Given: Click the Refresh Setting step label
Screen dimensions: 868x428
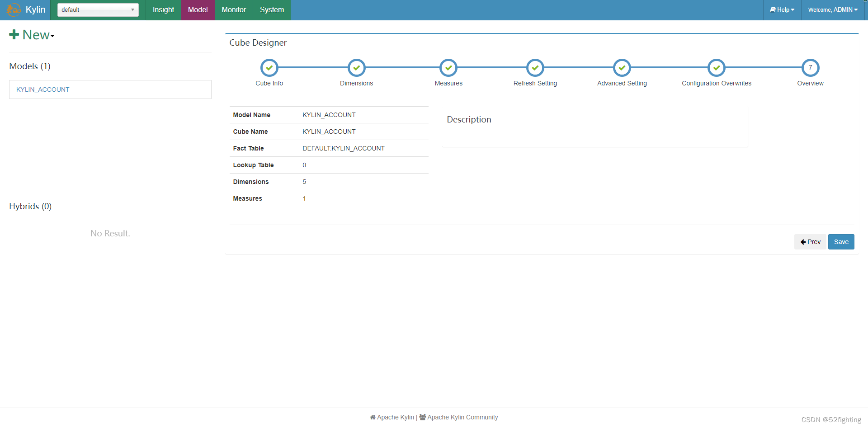Looking at the screenshot, I should pyautogui.click(x=535, y=83).
